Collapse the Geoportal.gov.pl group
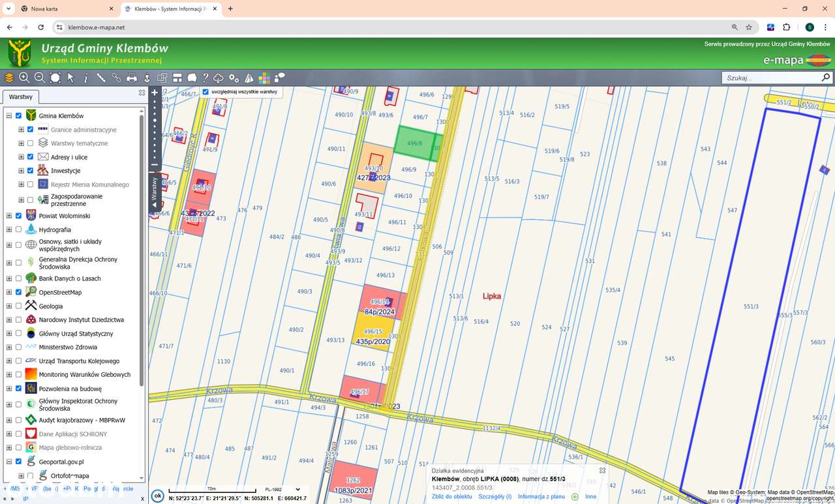The image size is (835, 504). (9, 462)
